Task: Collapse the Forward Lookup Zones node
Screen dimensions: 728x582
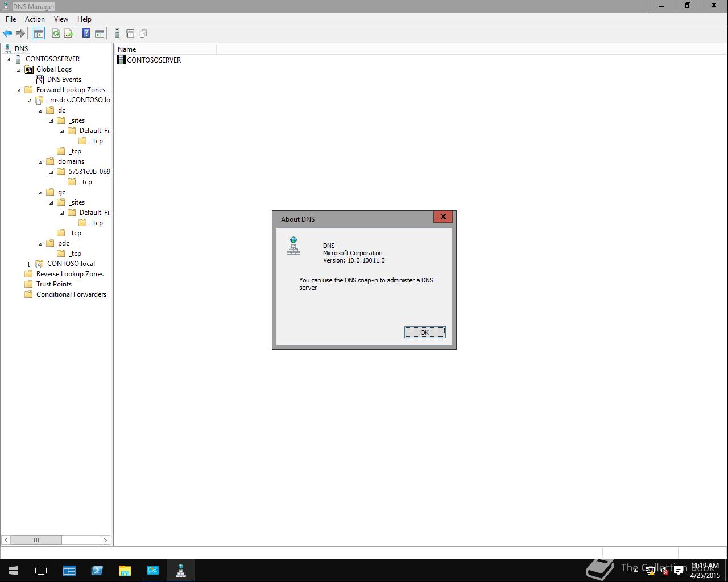Action: 19,90
